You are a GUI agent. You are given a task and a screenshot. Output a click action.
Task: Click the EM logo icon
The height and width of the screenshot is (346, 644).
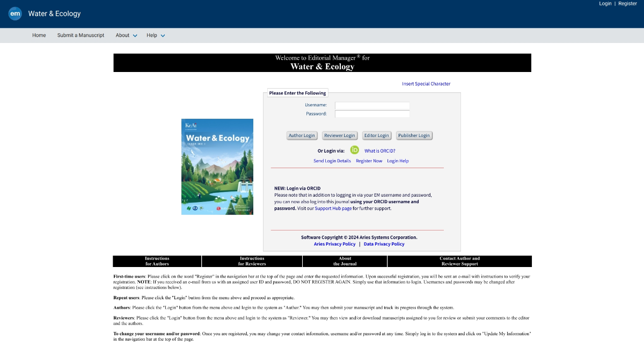(x=15, y=14)
